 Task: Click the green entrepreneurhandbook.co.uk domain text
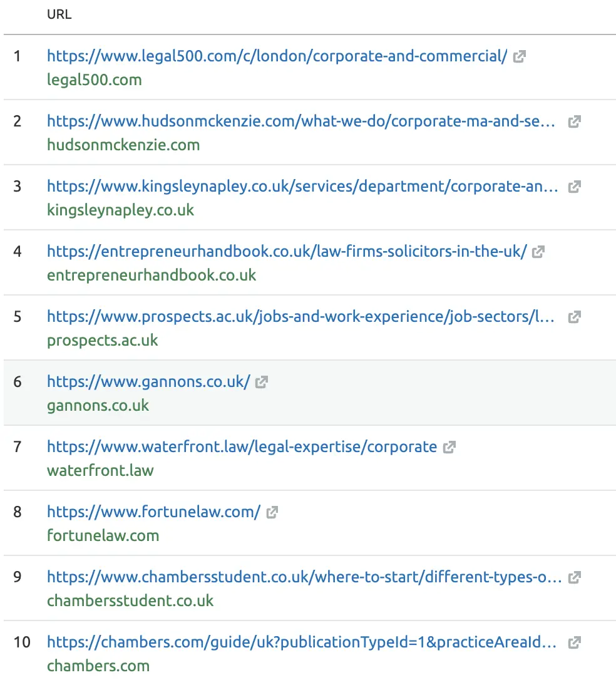coord(151,276)
